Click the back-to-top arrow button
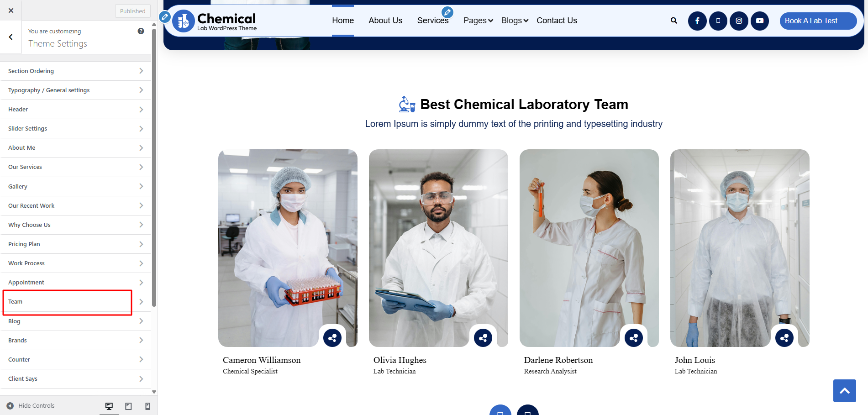Screen dimensions: 868x415 [845, 391]
